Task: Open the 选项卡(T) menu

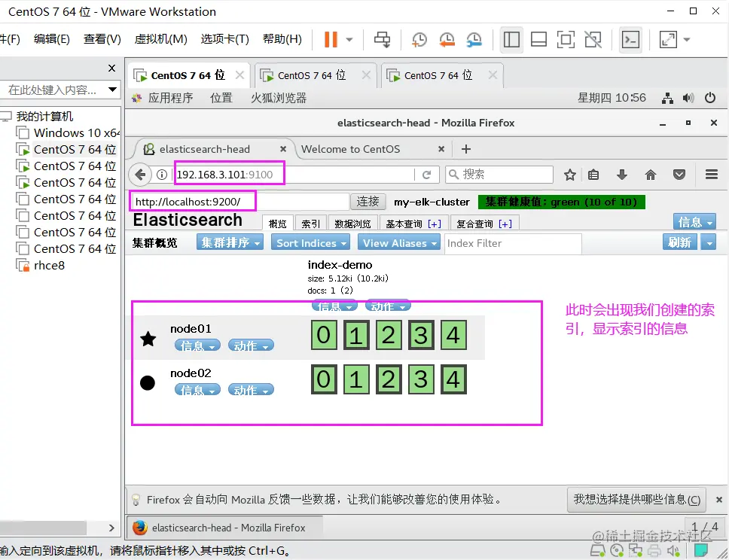Action: (224, 39)
